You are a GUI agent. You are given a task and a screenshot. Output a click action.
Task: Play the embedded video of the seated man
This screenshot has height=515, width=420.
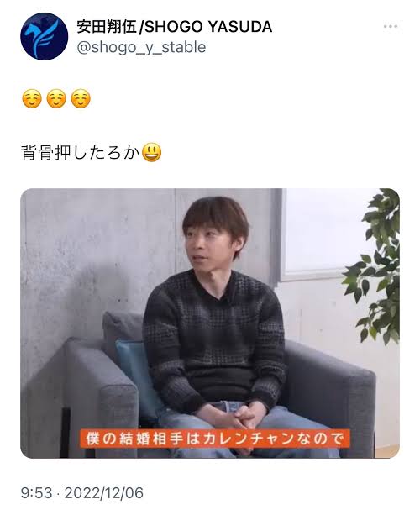click(x=210, y=323)
